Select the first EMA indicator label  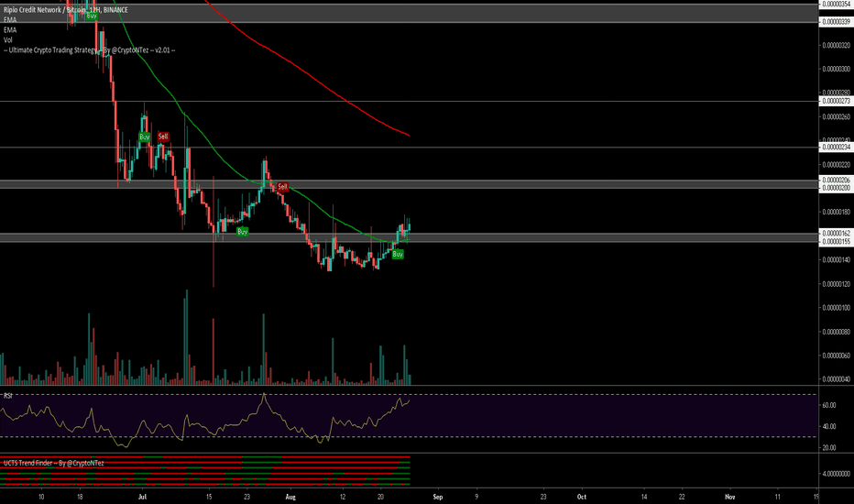coord(10,20)
